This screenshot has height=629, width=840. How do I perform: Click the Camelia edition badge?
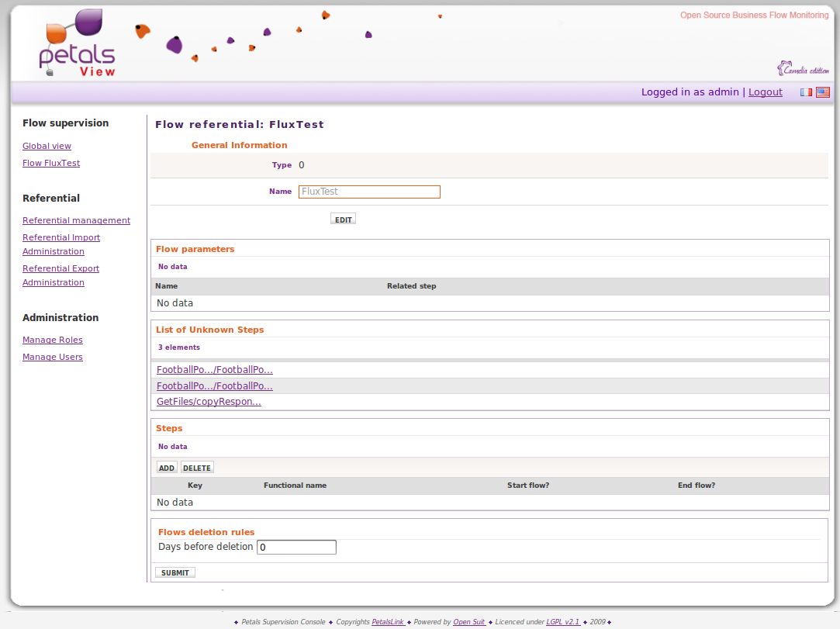click(x=803, y=68)
